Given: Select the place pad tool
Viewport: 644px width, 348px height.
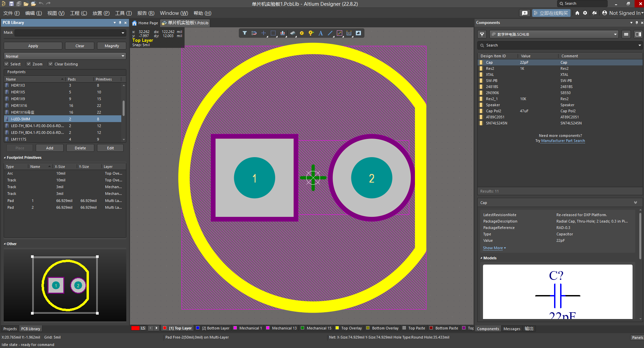Looking at the screenshot, I should coord(302,33).
